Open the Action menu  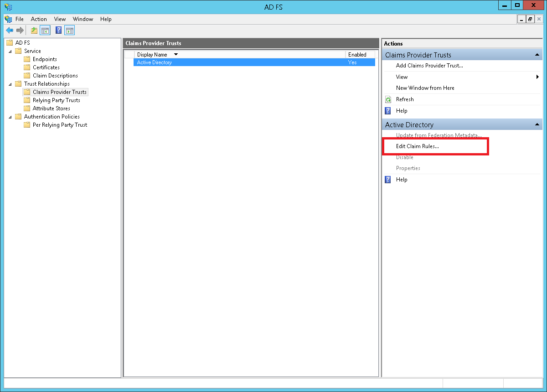(39, 19)
